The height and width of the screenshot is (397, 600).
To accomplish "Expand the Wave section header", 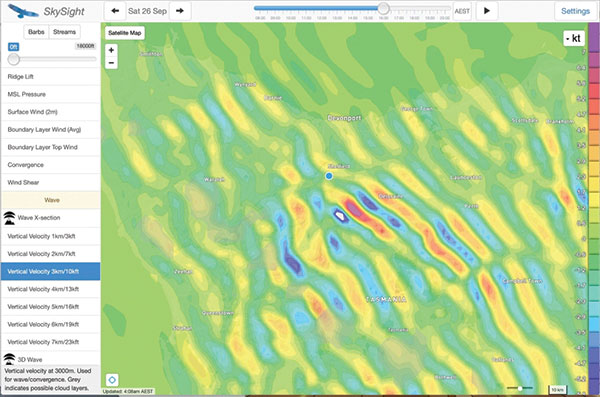I will (51, 200).
